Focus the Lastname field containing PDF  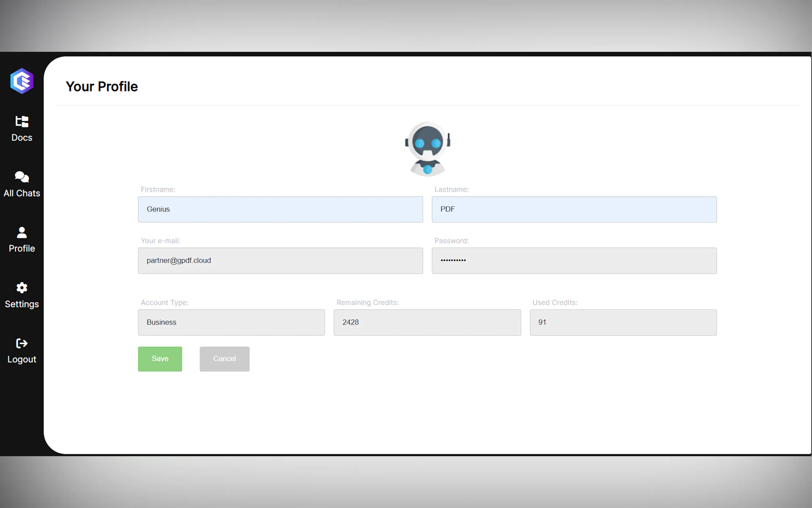(574, 209)
